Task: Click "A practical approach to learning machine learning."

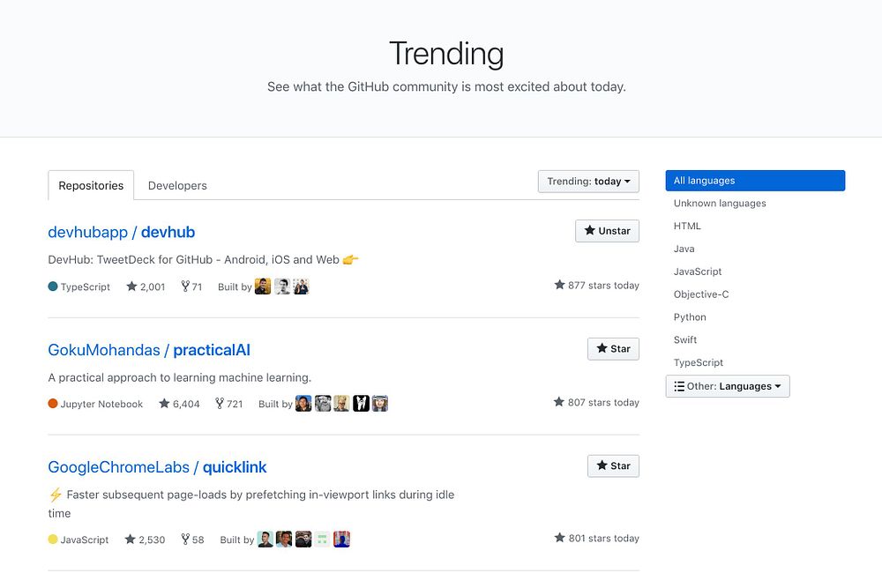Action: pos(179,378)
